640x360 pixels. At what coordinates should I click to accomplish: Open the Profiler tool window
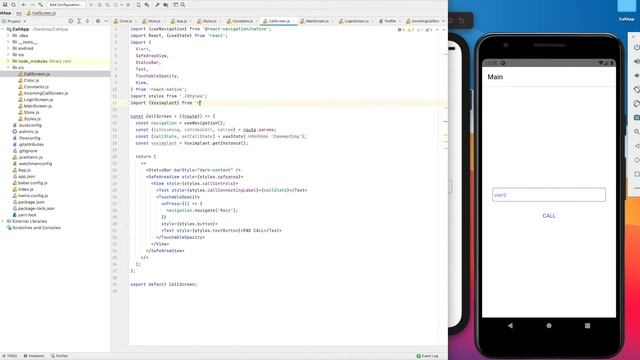pyautogui.click(x=60, y=356)
